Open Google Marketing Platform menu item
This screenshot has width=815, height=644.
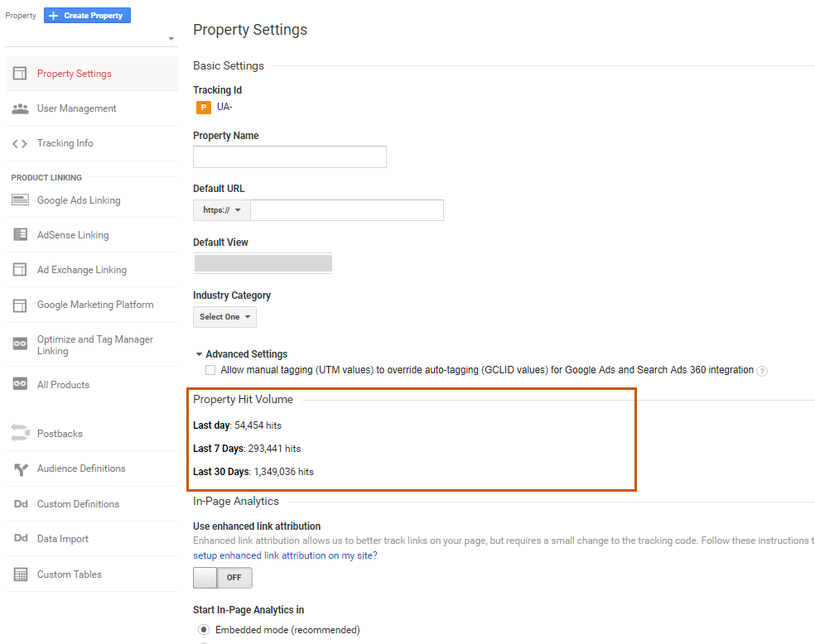pos(95,305)
